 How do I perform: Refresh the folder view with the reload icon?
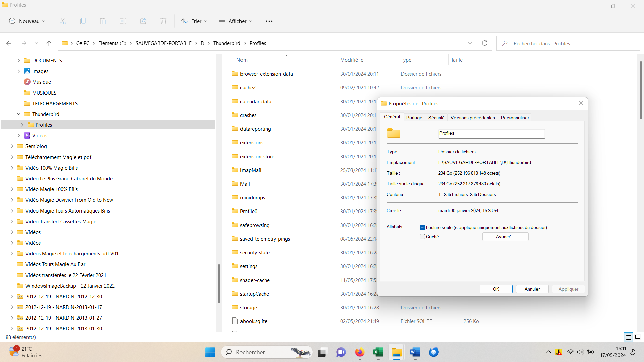click(484, 43)
